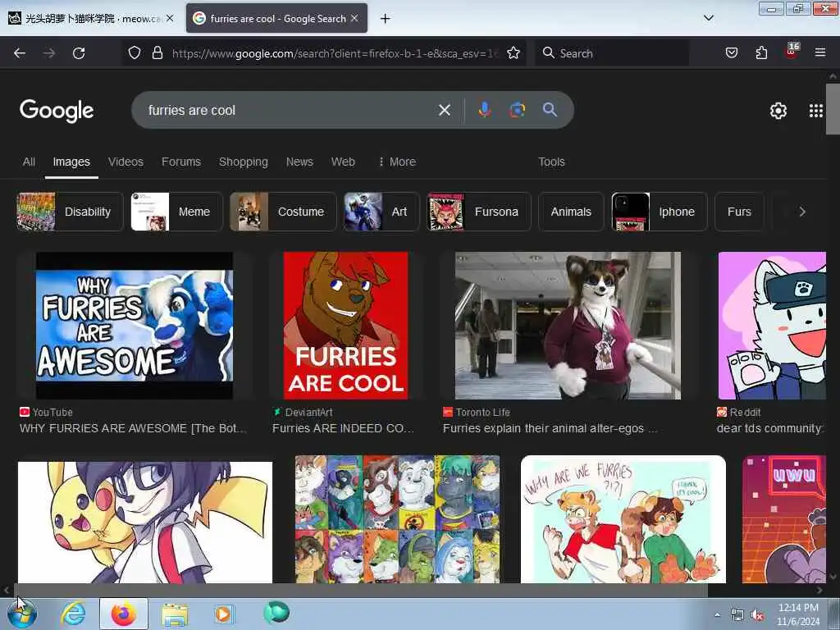This screenshot has height=630, width=840.
Task: Open the furry portrait grid collage image
Action: 398,519
